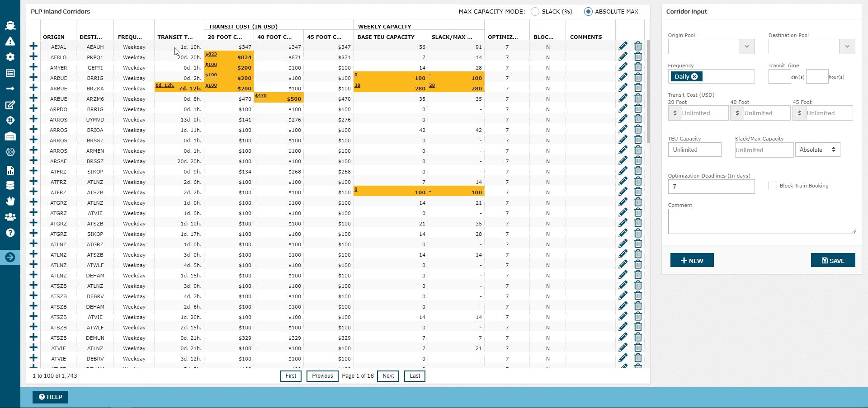Select the SLACK (%) capacity mode
Image resolution: width=868 pixels, height=408 pixels.
point(535,12)
